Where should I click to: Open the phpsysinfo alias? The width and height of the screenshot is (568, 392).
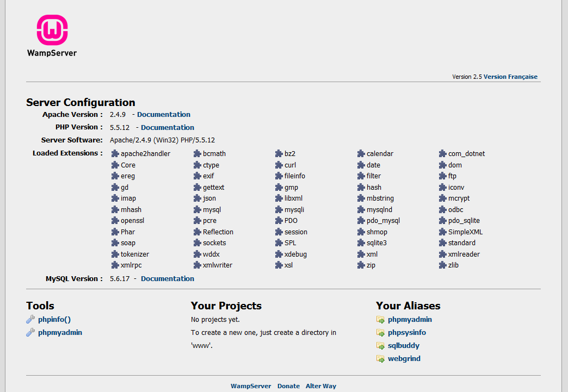pos(407,333)
